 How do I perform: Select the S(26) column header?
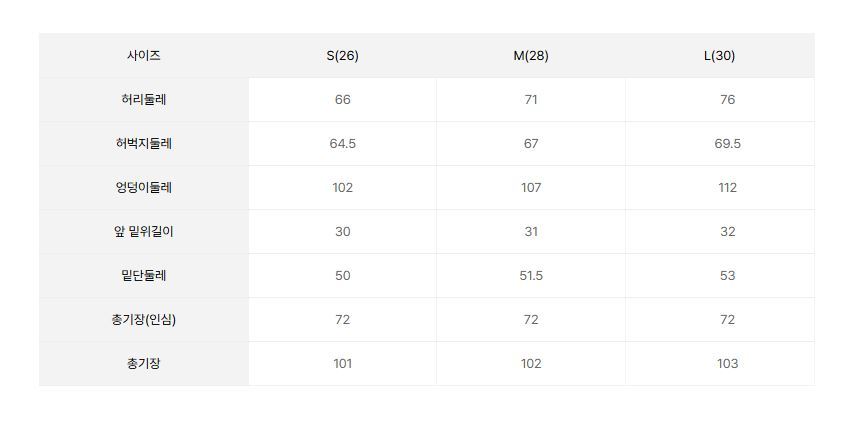click(342, 56)
